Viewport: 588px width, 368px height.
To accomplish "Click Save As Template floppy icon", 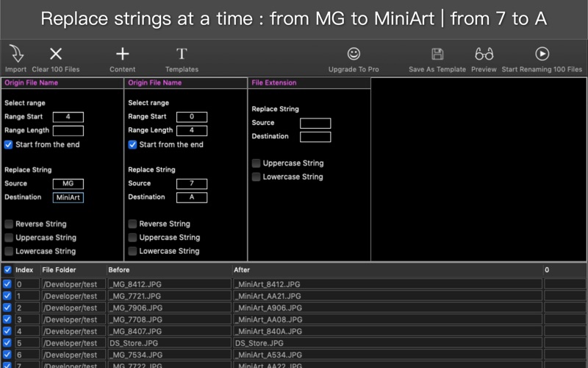I will 437,54.
